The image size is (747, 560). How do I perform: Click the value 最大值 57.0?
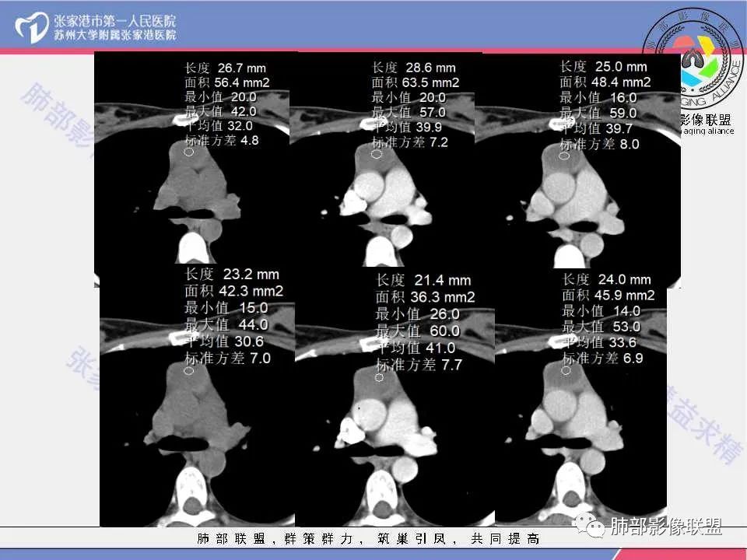tap(409, 112)
